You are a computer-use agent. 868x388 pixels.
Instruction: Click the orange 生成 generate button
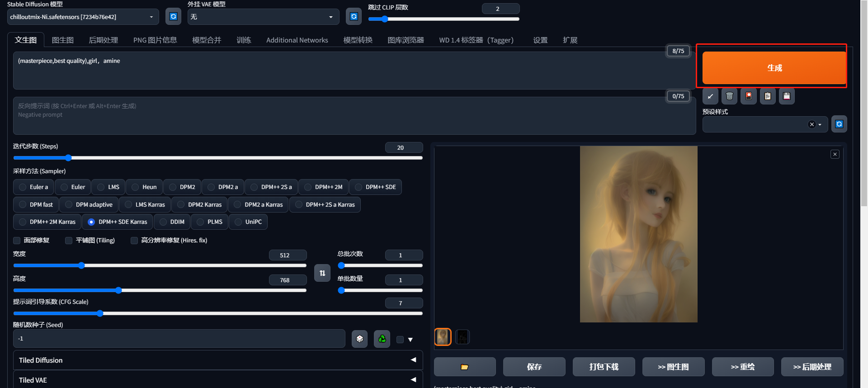pos(774,68)
